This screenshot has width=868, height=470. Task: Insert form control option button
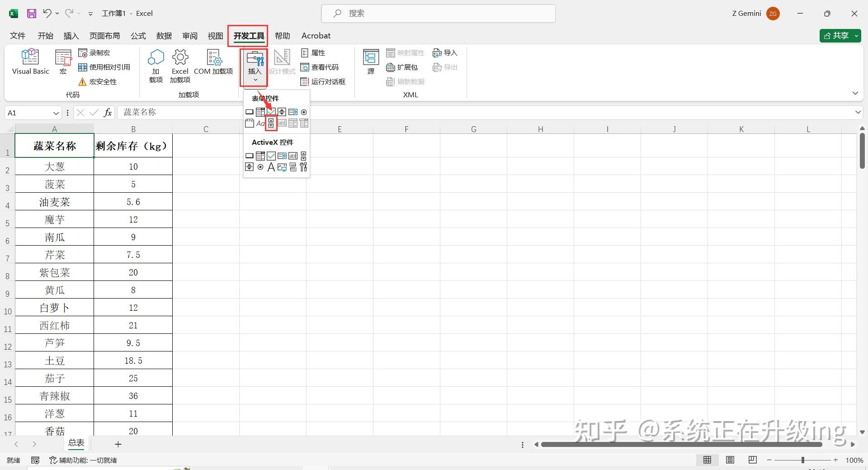pos(304,112)
